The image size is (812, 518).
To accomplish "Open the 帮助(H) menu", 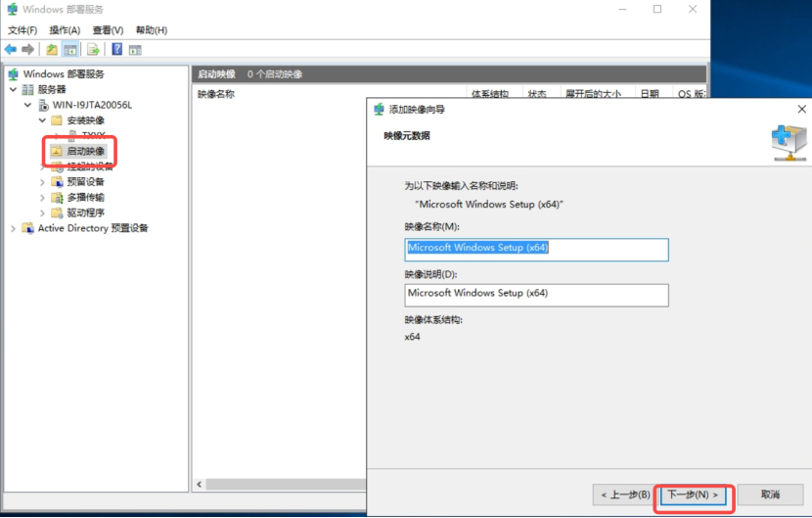I will pyautogui.click(x=152, y=30).
